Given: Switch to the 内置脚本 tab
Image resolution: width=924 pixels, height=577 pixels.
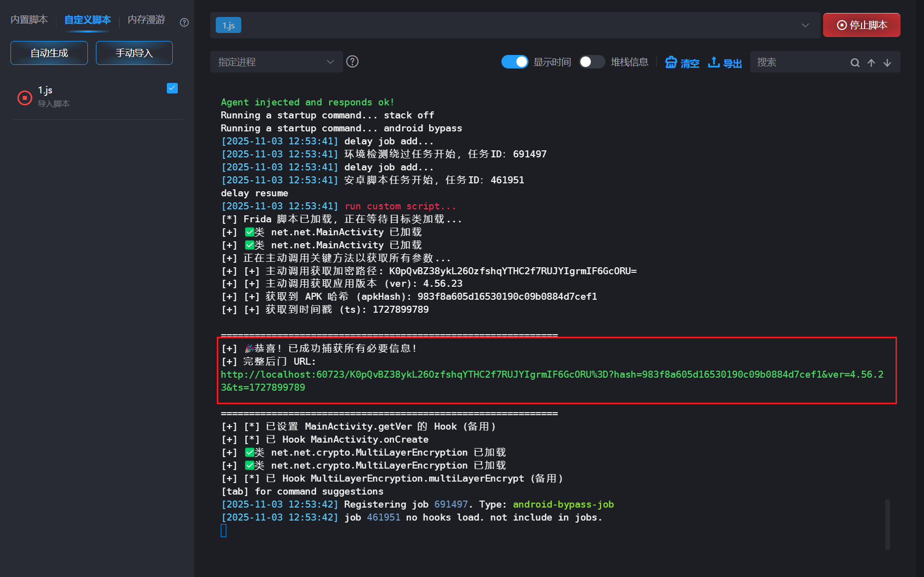Looking at the screenshot, I should 29,20.
